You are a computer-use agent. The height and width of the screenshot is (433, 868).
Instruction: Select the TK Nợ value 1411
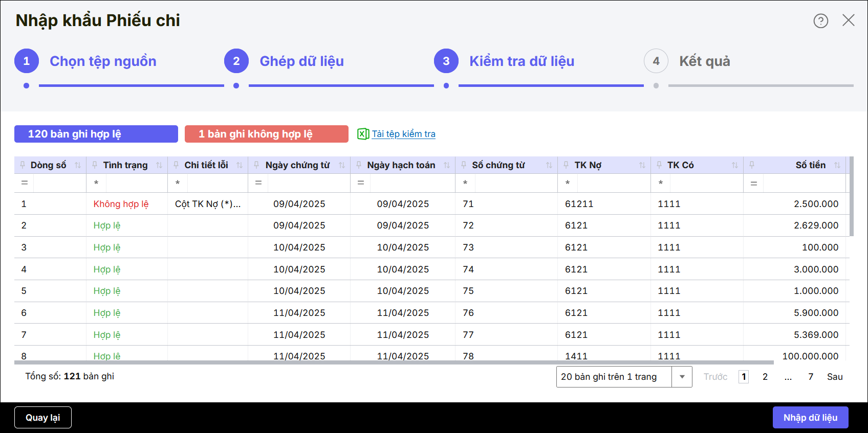(576, 356)
